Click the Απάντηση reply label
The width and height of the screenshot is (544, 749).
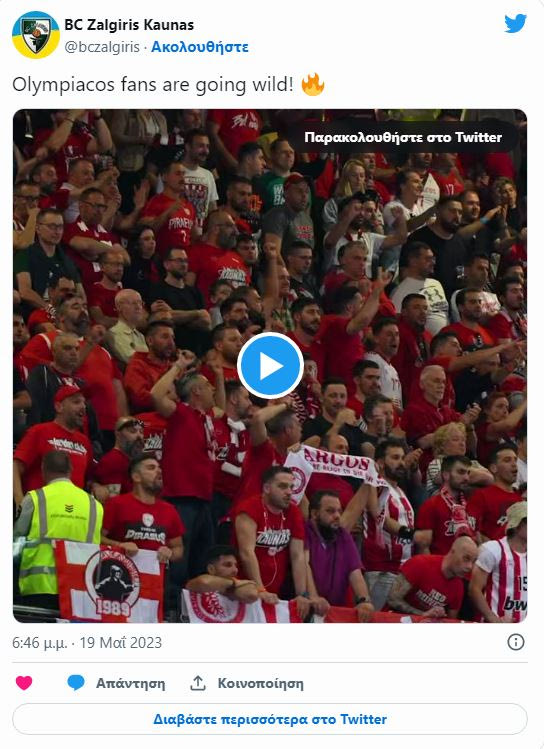pos(130,684)
